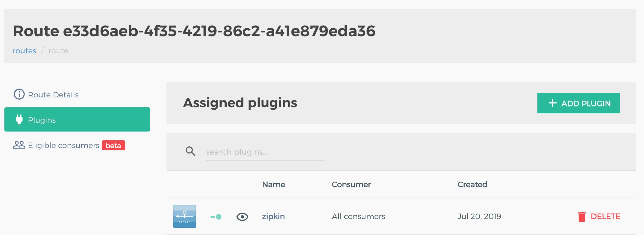Click the red trash can icon
This screenshot has width=644, height=235.
click(582, 217)
